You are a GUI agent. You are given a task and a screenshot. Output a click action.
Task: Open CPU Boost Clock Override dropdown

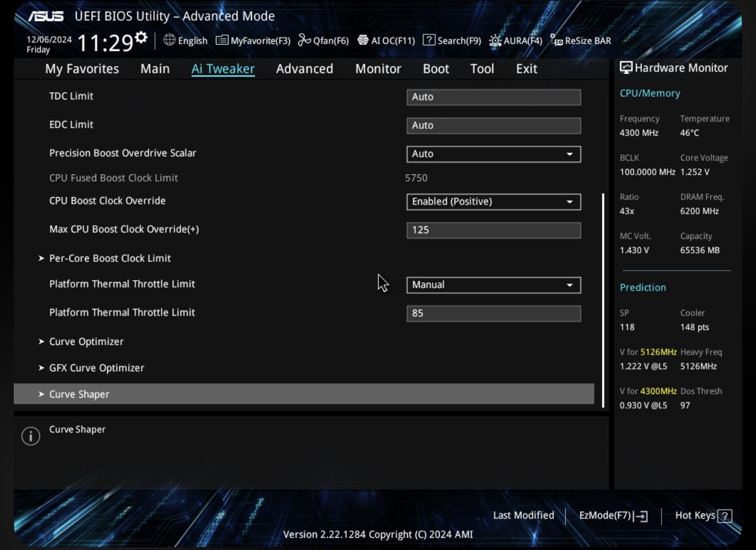point(494,202)
